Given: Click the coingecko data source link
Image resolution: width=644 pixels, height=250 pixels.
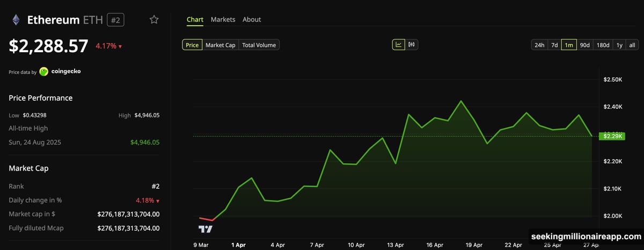Looking at the screenshot, I should (x=65, y=72).
